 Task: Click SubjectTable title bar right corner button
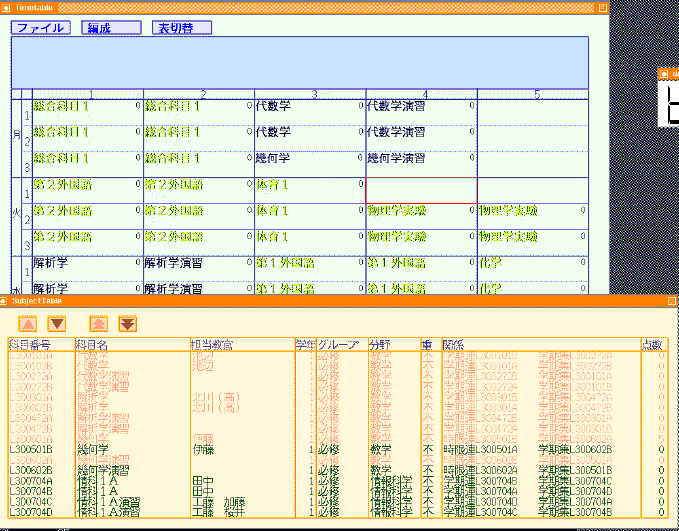pyautogui.click(x=672, y=301)
